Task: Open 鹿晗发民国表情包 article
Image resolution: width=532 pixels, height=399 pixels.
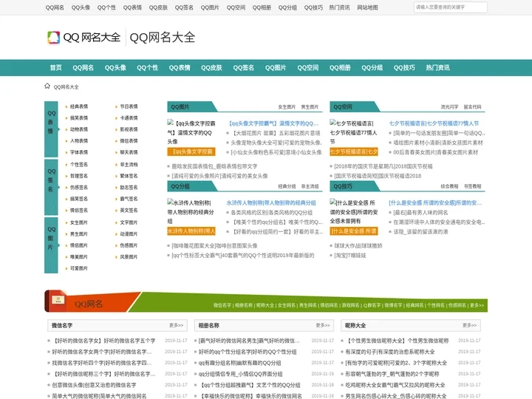Action: pyautogui.click(x=214, y=166)
